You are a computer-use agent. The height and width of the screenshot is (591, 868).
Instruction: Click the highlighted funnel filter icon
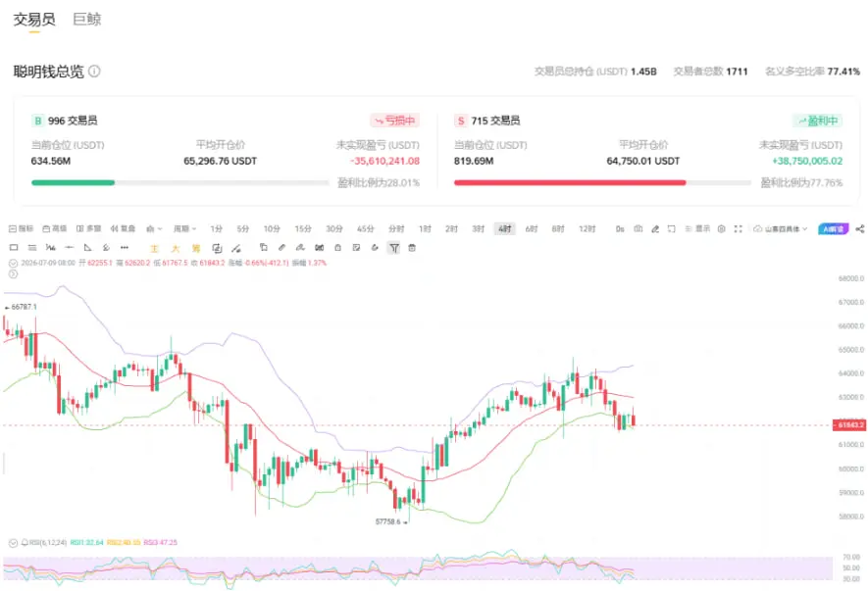click(394, 248)
